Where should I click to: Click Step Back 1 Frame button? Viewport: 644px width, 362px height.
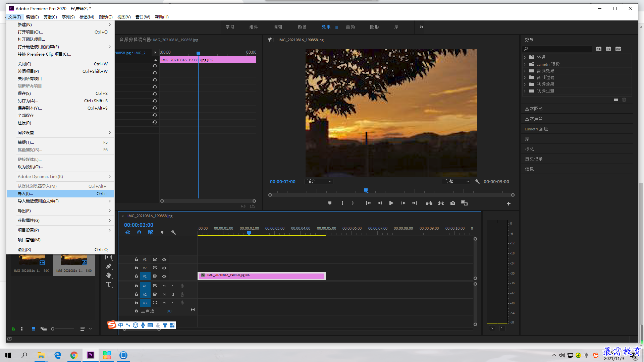click(380, 203)
